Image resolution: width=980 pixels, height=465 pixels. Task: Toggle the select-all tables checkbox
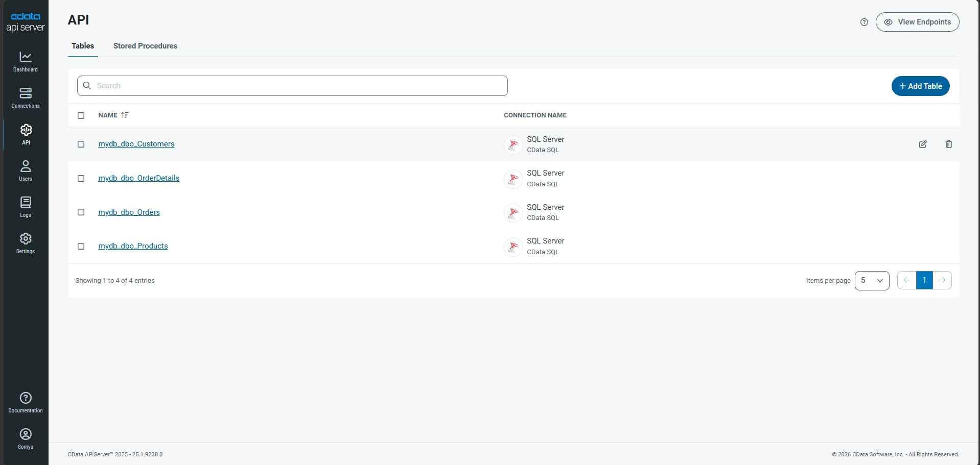pos(81,115)
